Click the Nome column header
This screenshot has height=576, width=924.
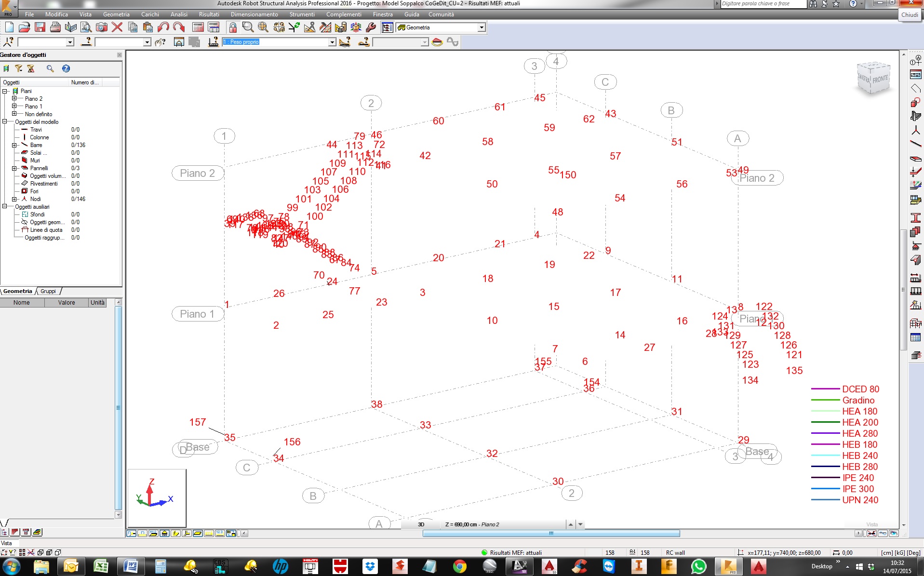click(x=22, y=303)
